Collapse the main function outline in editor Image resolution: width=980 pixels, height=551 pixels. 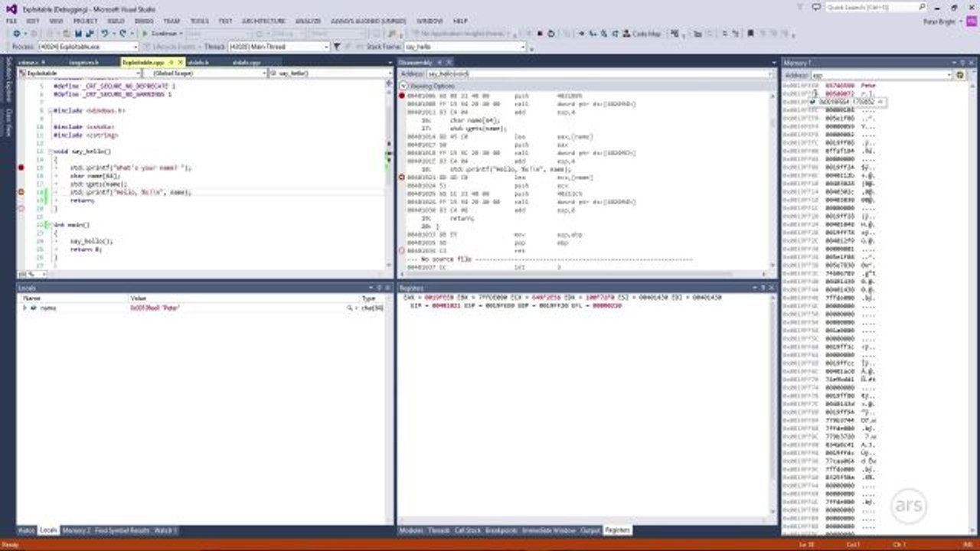click(x=52, y=225)
